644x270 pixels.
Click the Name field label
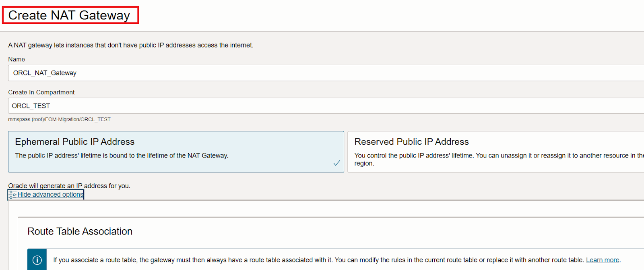[x=17, y=59]
